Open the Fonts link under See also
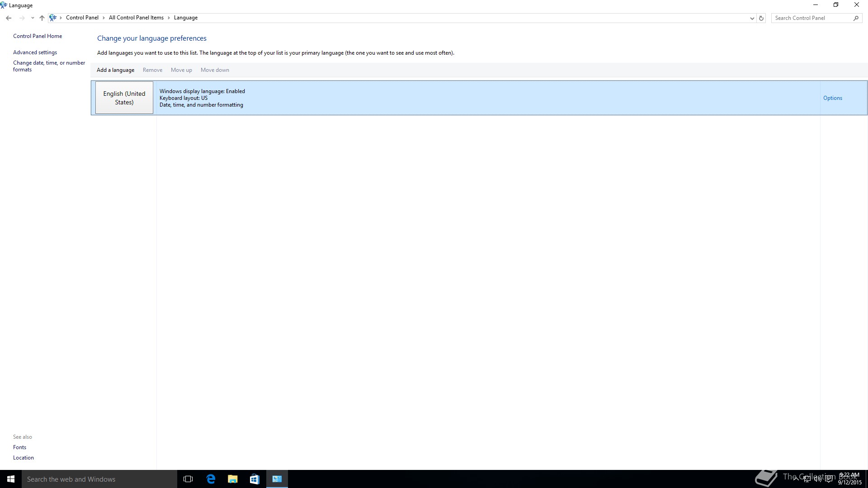 [19, 447]
